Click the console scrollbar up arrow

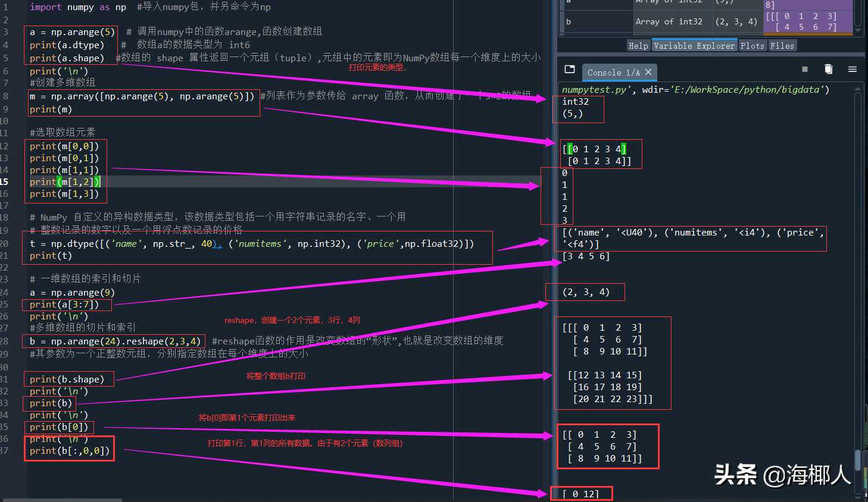[x=858, y=90]
